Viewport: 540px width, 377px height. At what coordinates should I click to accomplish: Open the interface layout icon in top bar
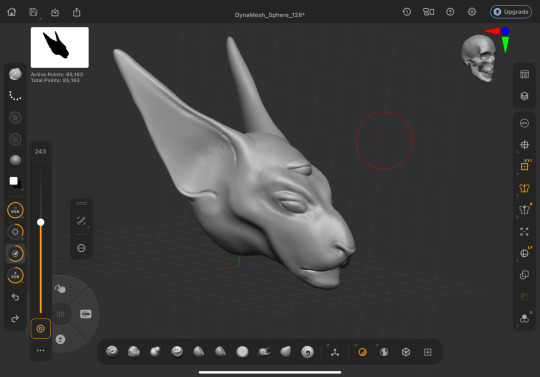click(428, 12)
